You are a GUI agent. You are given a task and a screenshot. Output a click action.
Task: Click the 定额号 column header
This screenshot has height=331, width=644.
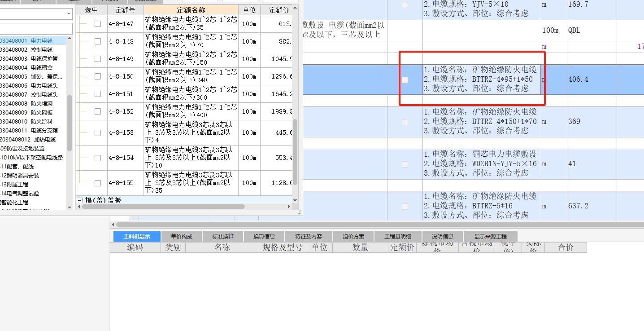pyautogui.click(x=125, y=10)
